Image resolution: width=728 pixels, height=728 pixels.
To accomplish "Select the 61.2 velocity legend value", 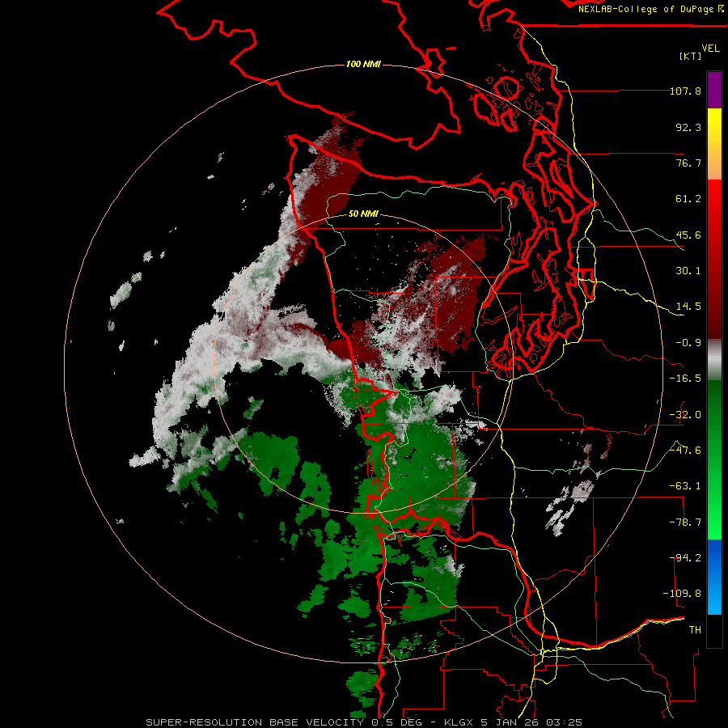I will click(x=688, y=199).
